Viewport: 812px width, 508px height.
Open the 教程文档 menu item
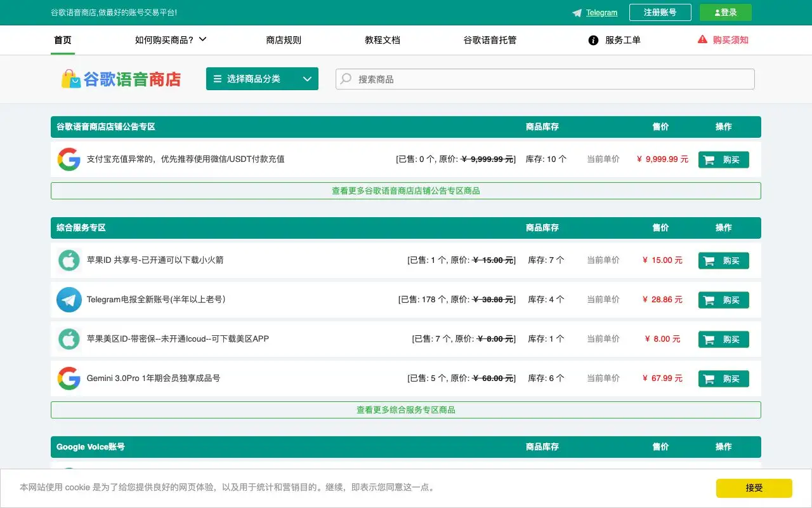pyautogui.click(x=383, y=40)
